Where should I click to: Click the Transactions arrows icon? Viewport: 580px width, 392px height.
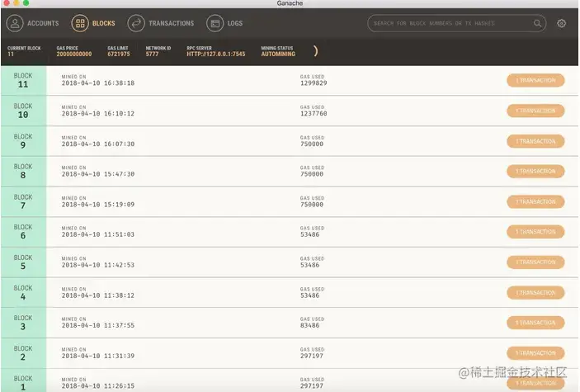(136, 23)
